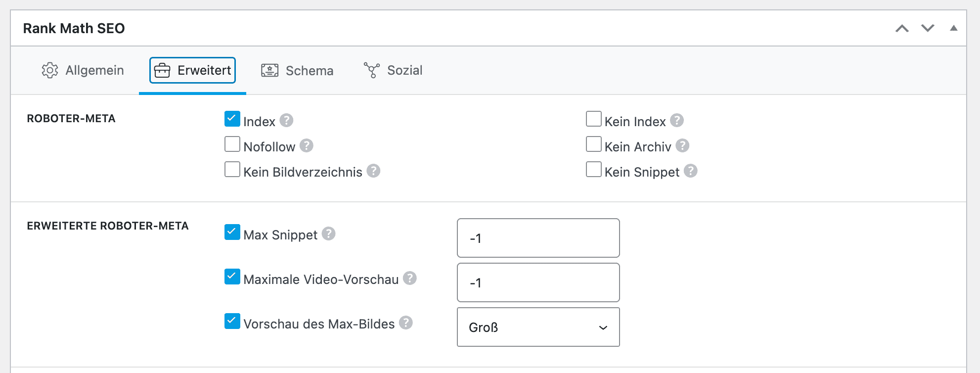Move Rank Math SEO panel up
This screenshot has width=980, height=373.
coord(902,28)
